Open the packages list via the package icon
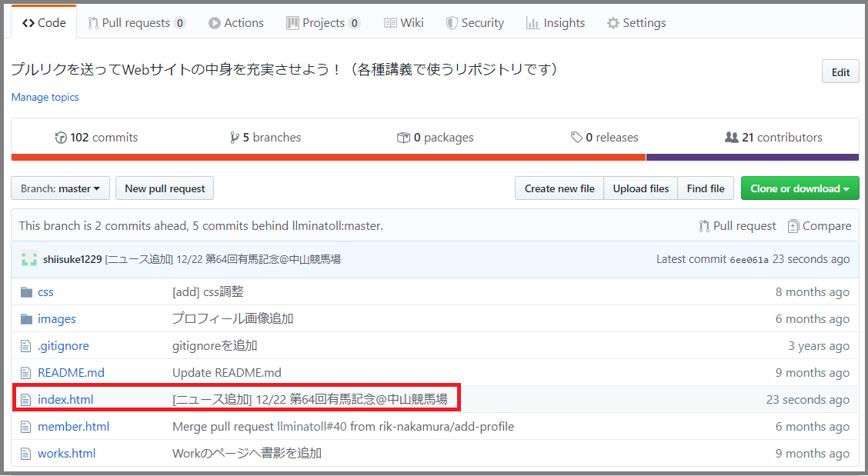 [x=403, y=137]
